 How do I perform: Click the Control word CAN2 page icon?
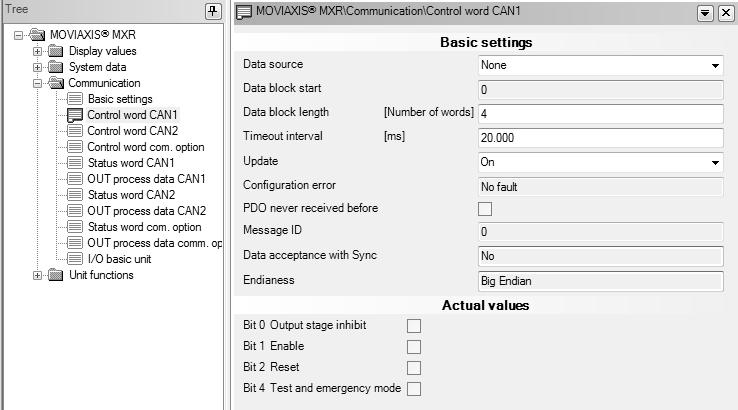point(75,131)
